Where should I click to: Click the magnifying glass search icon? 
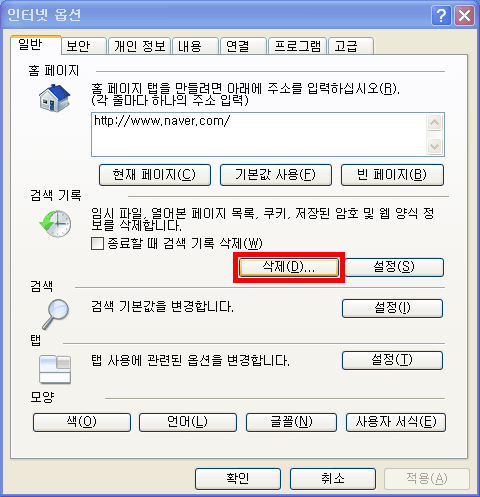point(56,314)
